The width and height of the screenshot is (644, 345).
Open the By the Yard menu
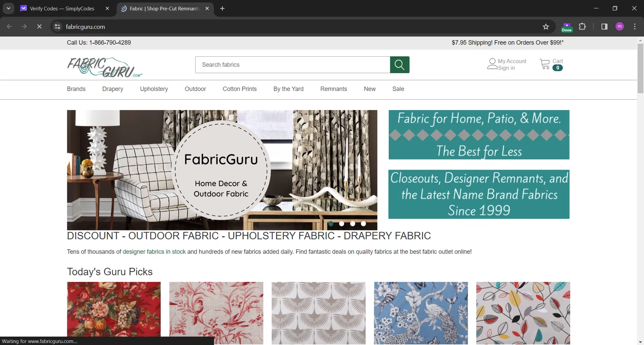[x=289, y=89]
